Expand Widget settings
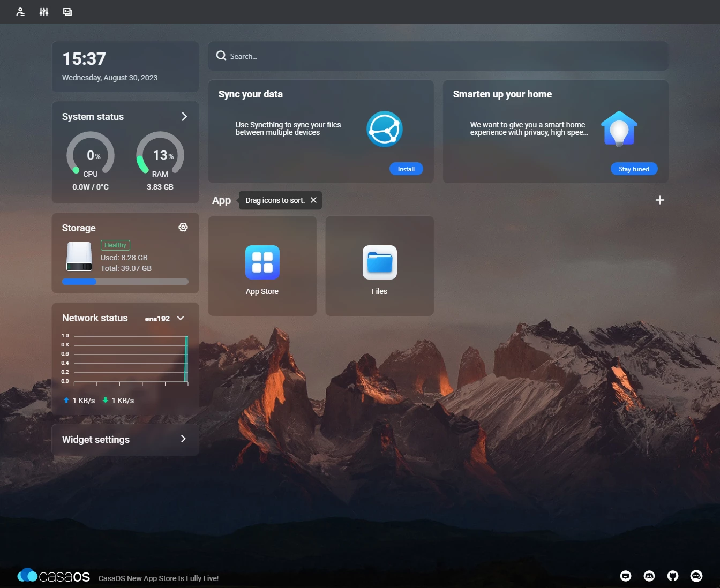The height and width of the screenshot is (588, 720). tap(183, 439)
